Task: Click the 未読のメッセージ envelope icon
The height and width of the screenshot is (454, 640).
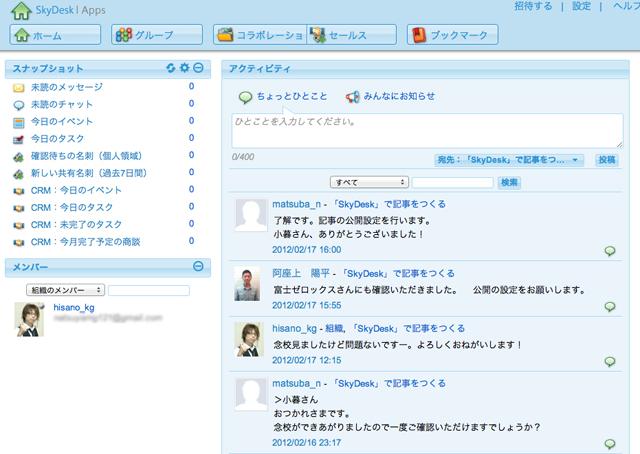Action: click(18, 88)
